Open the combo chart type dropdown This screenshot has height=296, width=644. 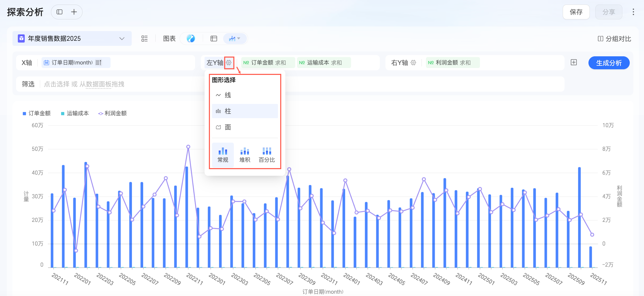pyautogui.click(x=235, y=38)
